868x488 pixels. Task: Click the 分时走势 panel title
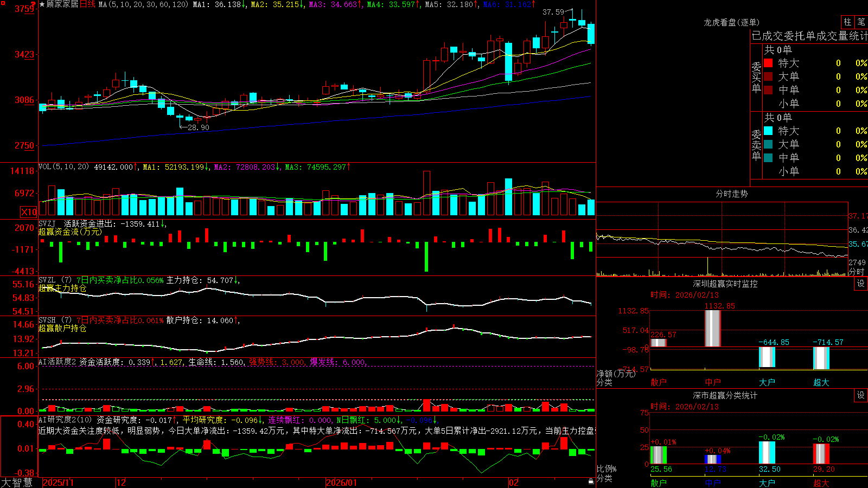(731, 194)
